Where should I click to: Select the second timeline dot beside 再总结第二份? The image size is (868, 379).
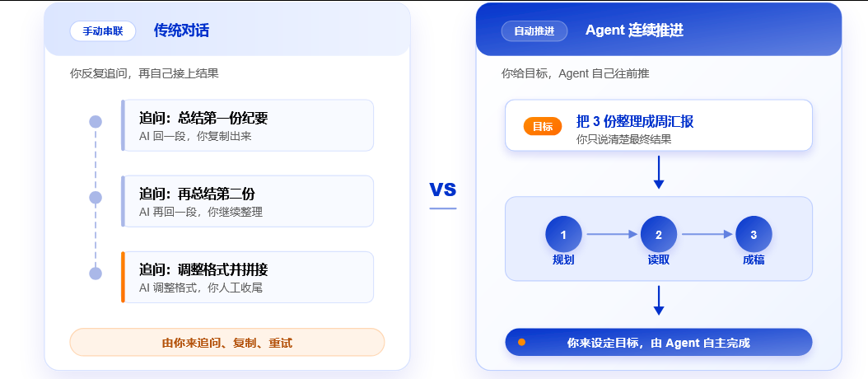96,197
